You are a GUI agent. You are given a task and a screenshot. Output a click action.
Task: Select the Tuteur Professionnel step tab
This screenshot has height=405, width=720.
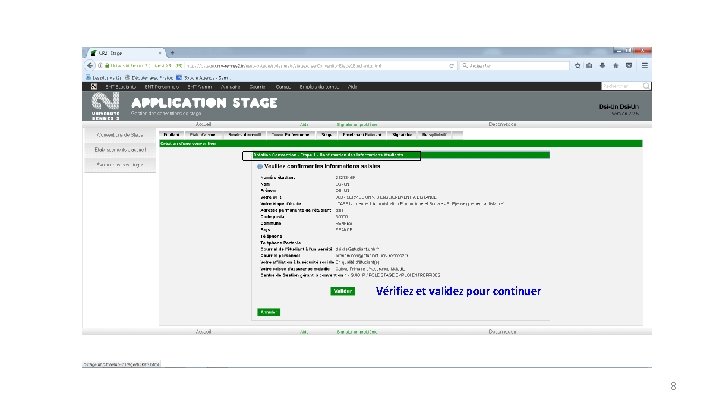coord(290,135)
